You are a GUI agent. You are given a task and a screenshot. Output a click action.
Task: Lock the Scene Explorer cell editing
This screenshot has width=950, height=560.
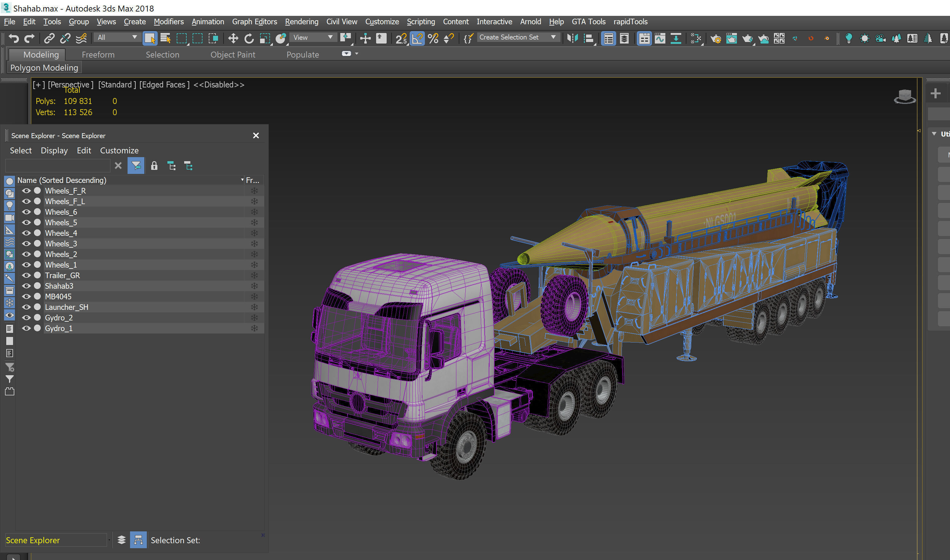154,166
